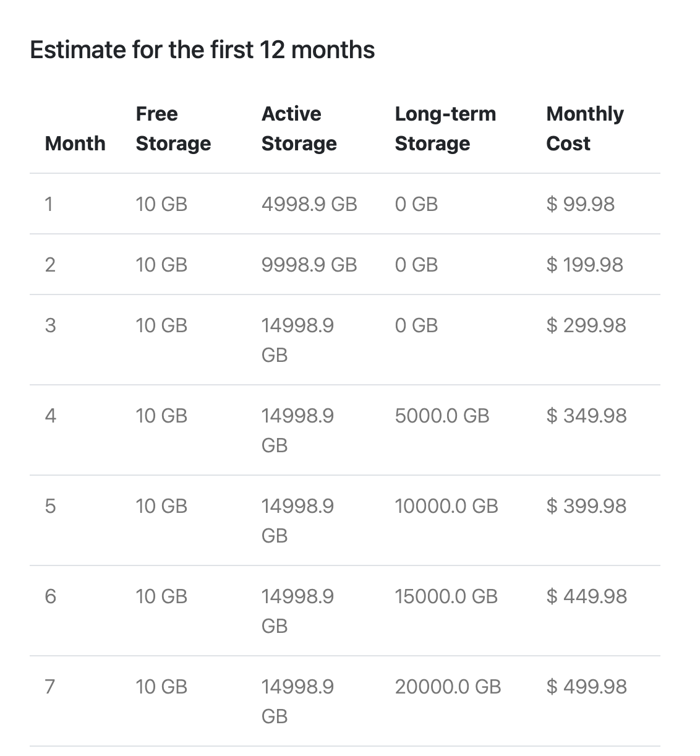The height and width of the screenshot is (756, 700).
Task: Click the $ 349.98 monthly cost
Action: pos(586,416)
